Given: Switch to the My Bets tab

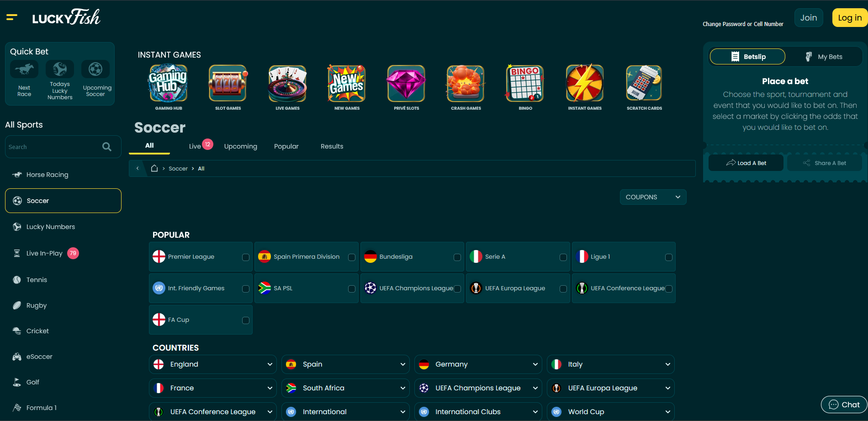Looking at the screenshot, I should [x=824, y=57].
